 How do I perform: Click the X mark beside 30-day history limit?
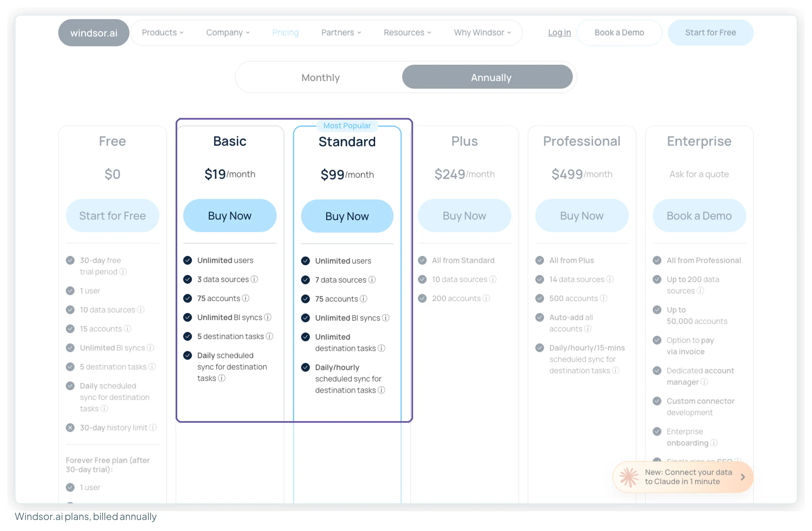coord(70,427)
